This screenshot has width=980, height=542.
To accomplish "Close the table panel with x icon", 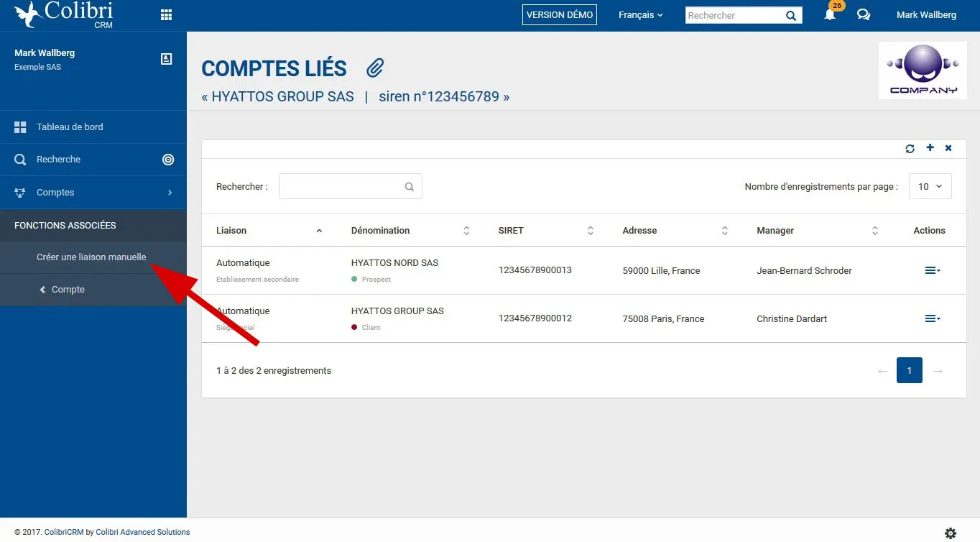I will point(948,148).
